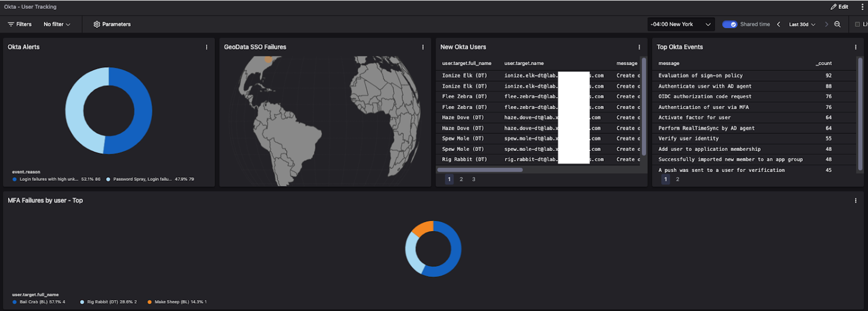Open GeoData SSO Failures panel options menu

pos(423,47)
